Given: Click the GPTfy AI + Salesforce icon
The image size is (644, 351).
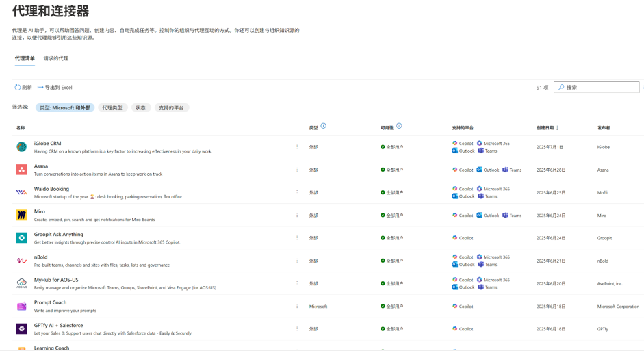Looking at the screenshot, I should tap(22, 329).
